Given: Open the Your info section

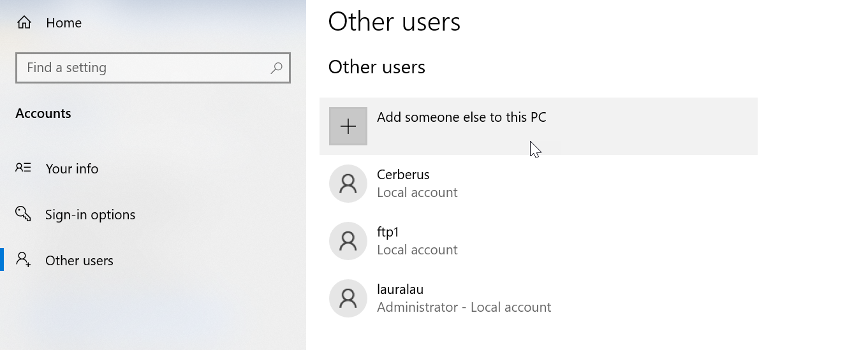Looking at the screenshot, I should point(72,169).
